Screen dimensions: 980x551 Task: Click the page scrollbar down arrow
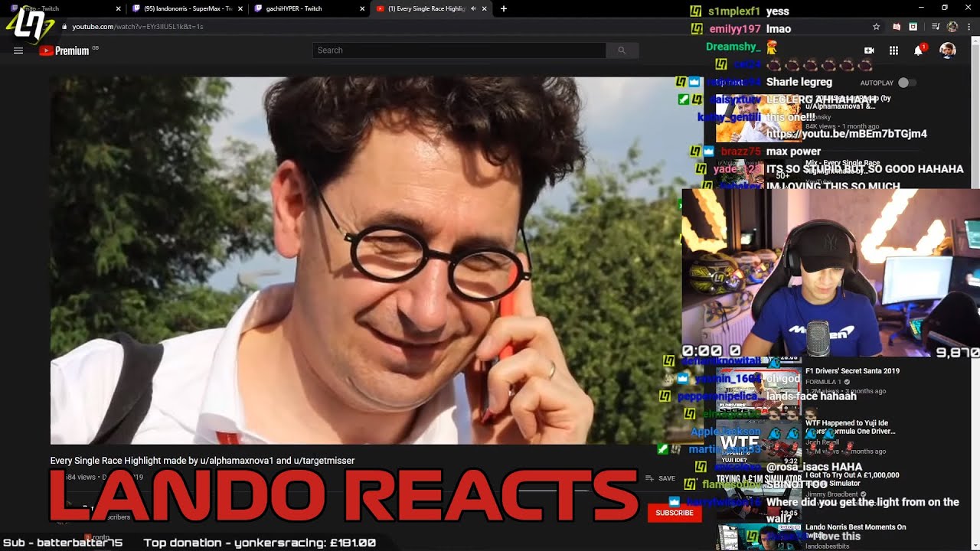pos(975,546)
